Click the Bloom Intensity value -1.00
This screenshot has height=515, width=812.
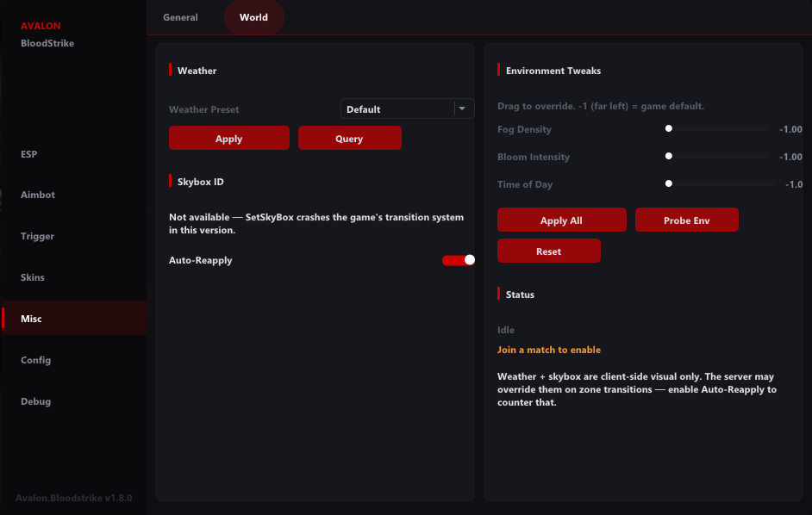click(790, 157)
